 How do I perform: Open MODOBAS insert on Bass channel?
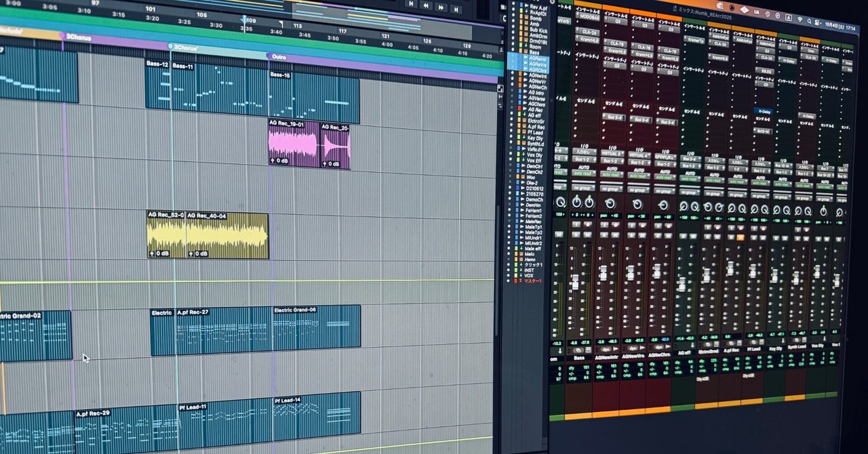coord(588,18)
